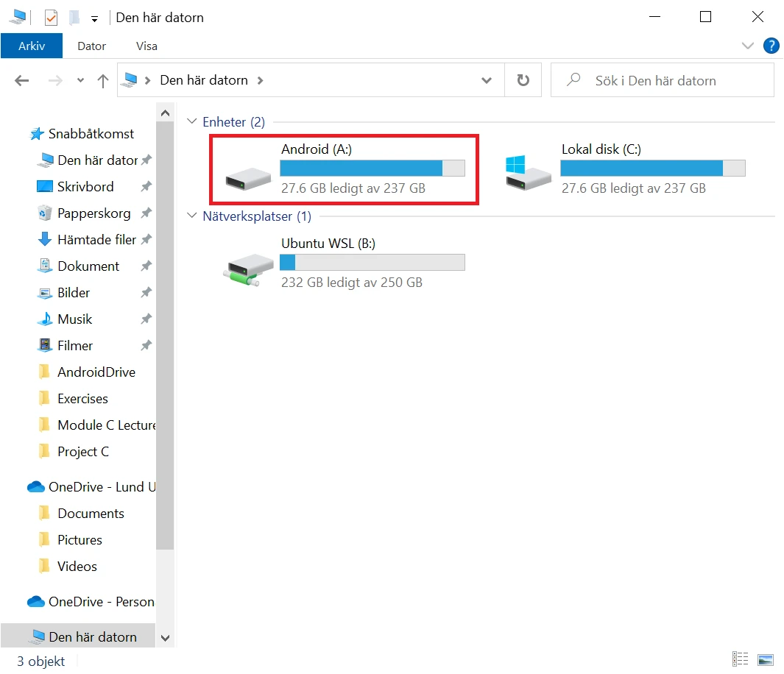Click the computer icon in address bar
This screenshot has width=784, height=674.
click(x=130, y=80)
